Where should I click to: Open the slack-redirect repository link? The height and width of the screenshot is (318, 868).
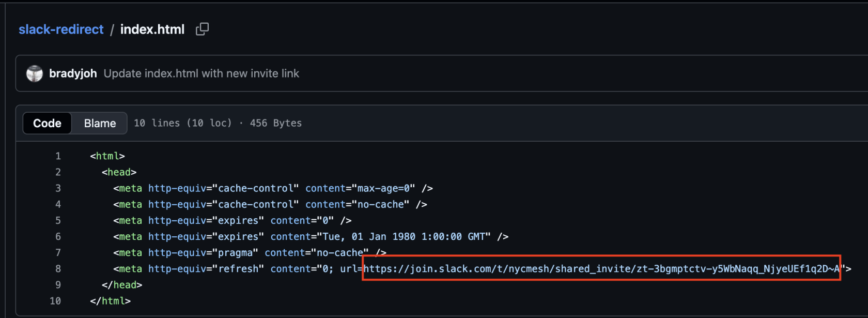coord(61,29)
